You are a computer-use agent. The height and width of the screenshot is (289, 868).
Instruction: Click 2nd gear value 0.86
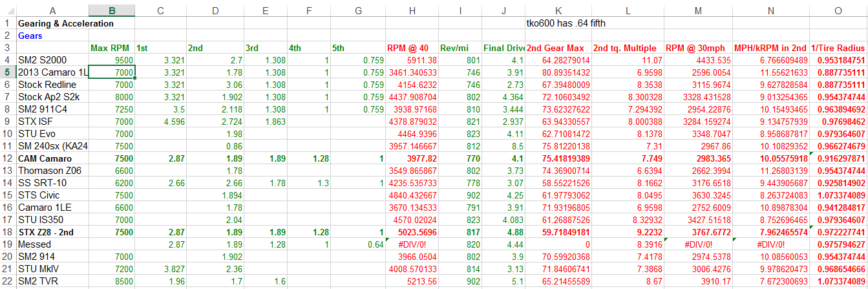coord(215,146)
